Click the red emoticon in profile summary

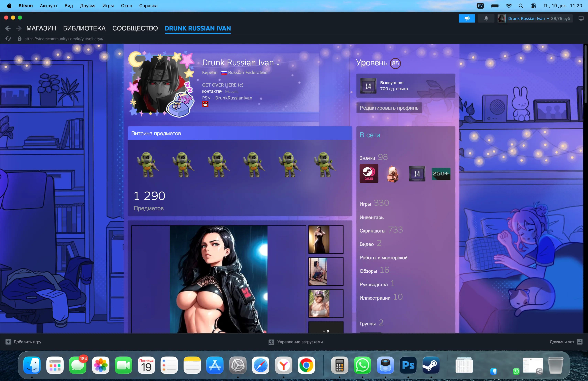point(205,104)
